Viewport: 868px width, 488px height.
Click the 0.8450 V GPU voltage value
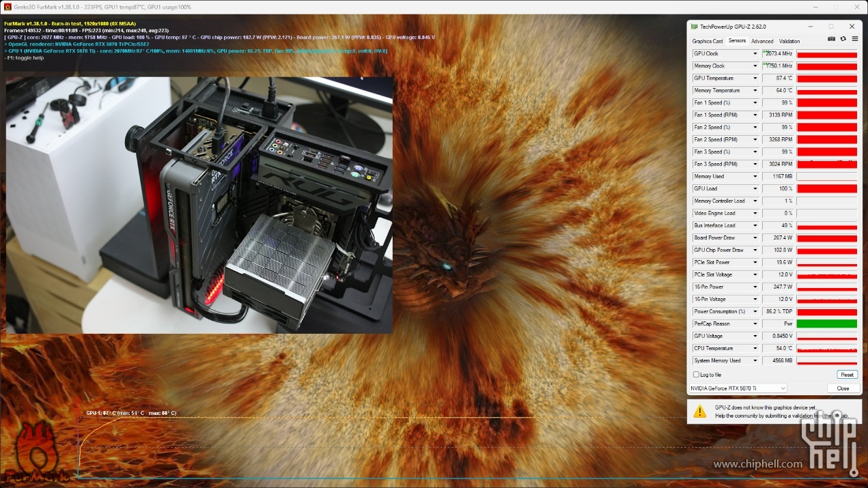point(779,336)
